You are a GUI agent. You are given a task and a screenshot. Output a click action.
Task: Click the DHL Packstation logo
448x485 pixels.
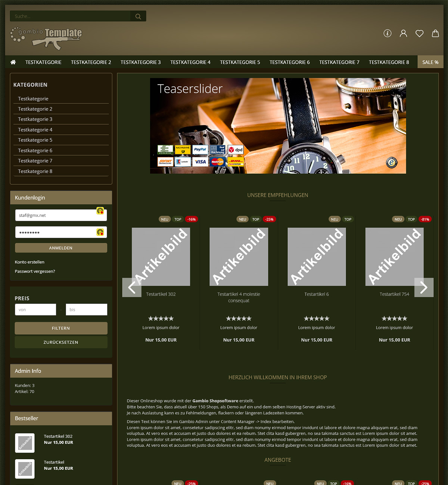[235, 162]
